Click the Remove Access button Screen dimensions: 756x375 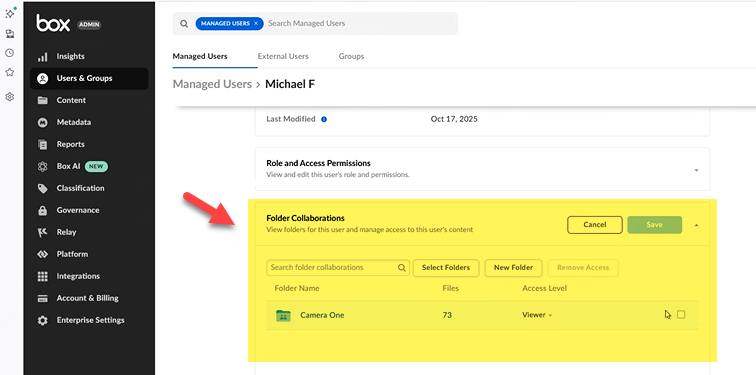coord(583,268)
